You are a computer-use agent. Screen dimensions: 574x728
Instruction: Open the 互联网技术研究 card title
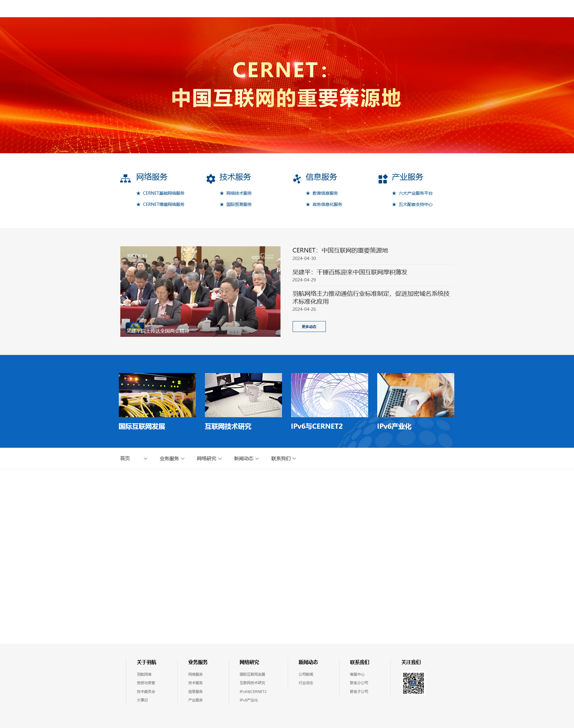coord(228,426)
